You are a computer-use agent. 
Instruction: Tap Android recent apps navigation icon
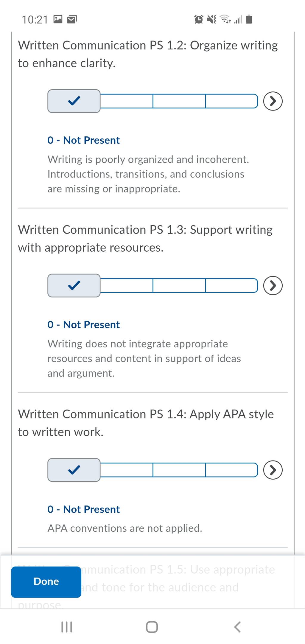click(x=66, y=627)
